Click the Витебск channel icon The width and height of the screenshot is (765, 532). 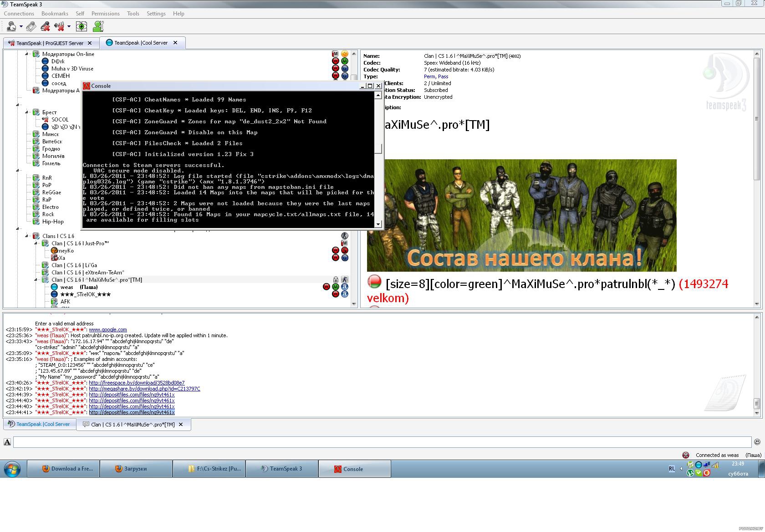36,142
